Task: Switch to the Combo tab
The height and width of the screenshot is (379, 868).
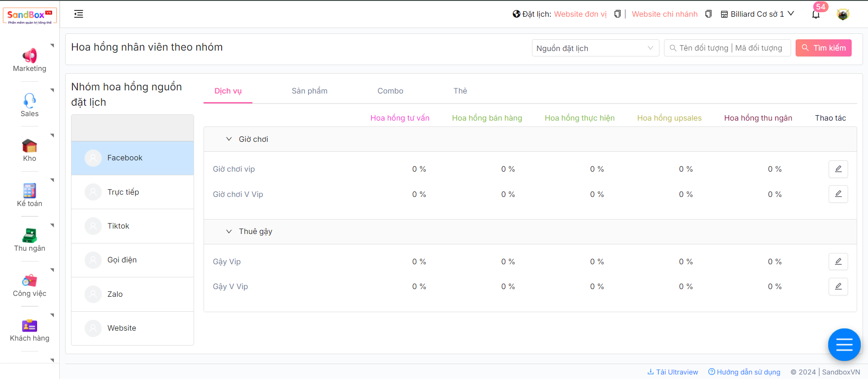Action: tap(390, 91)
